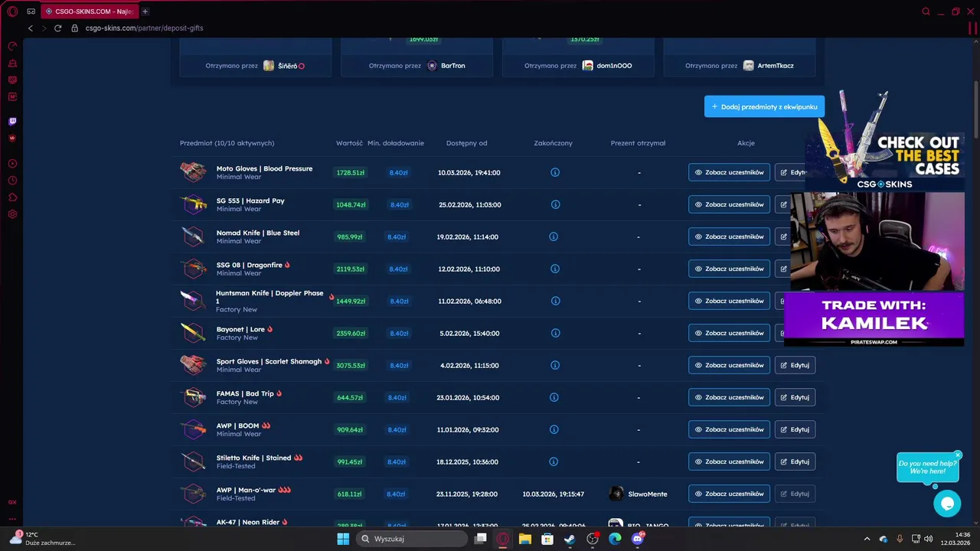Edit the Stiletto Knife Stained gift
The height and width of the screenshot is (551, 980).
click(x=795, y=461)
